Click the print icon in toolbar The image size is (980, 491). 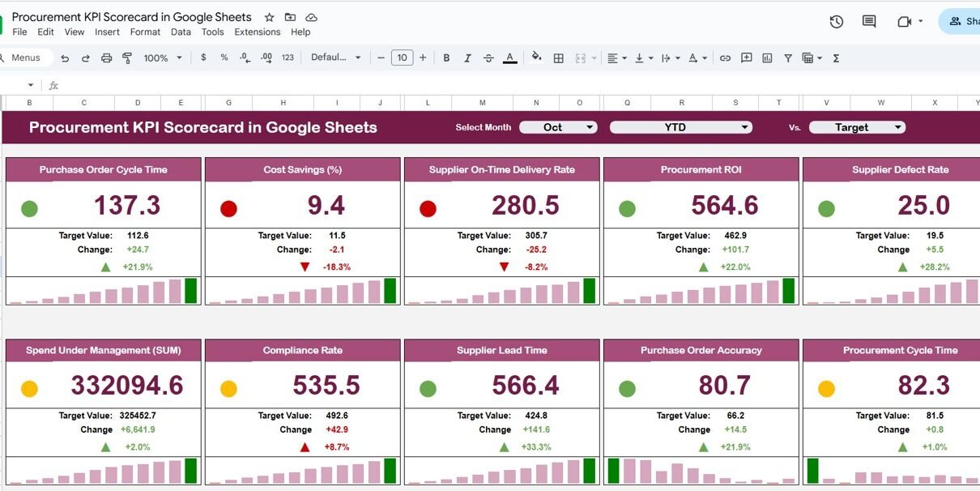[x=106, y=58]
